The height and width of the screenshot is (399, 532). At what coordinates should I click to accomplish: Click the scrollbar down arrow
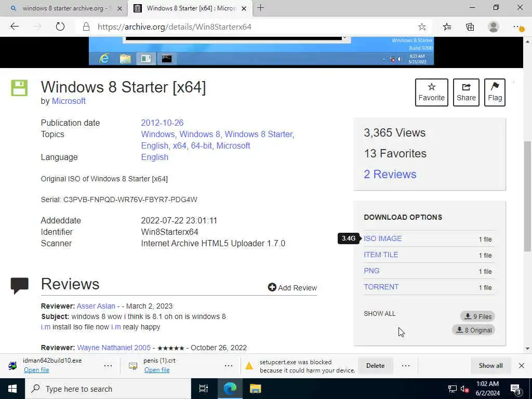pos(527,349)
